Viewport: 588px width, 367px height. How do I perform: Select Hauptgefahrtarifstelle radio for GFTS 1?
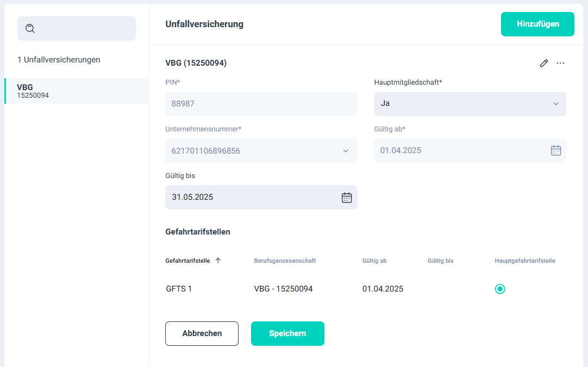point(500,289)
